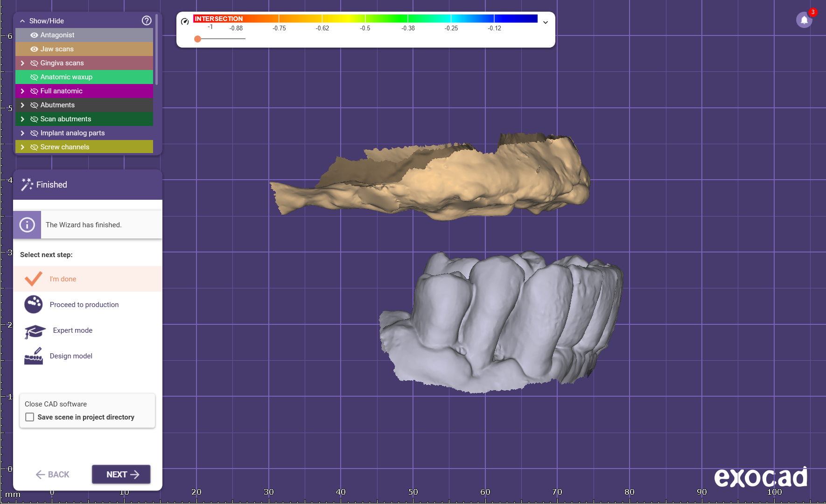The width and height of the screenshot is (826, 504).
Task: Collapse the Show/Hide panel
Action: [22, 21]
